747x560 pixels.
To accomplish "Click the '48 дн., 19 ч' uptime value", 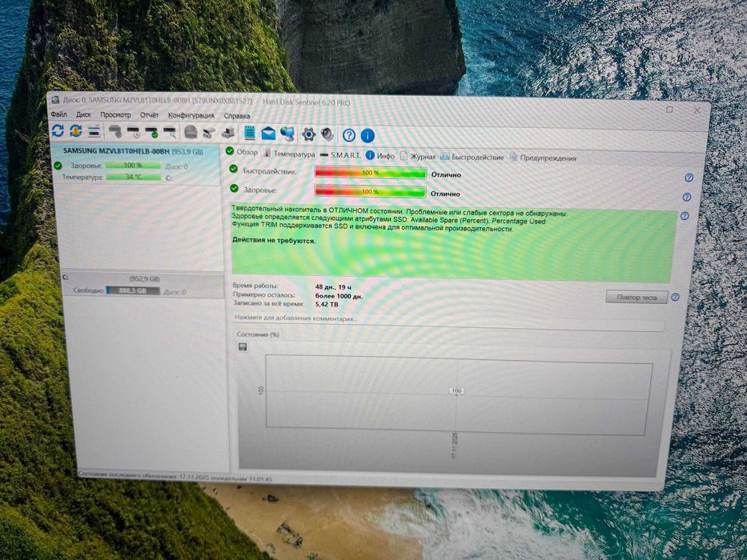I will [x=333, y=287].
